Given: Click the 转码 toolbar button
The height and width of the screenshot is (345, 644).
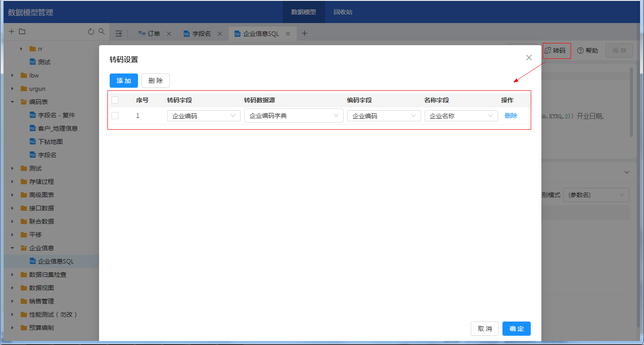Looking at the screenshot, I should (556, 50).
